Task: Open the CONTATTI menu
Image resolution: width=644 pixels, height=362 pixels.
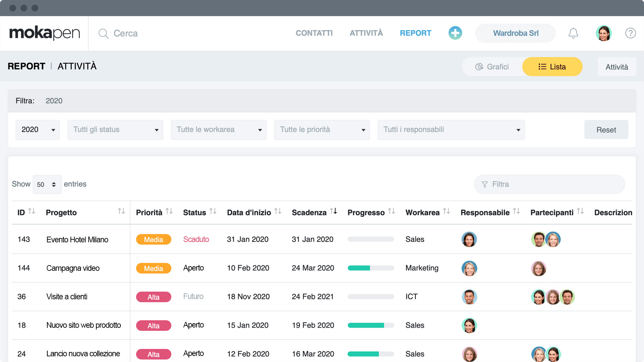Action: (x=314, y=33)
